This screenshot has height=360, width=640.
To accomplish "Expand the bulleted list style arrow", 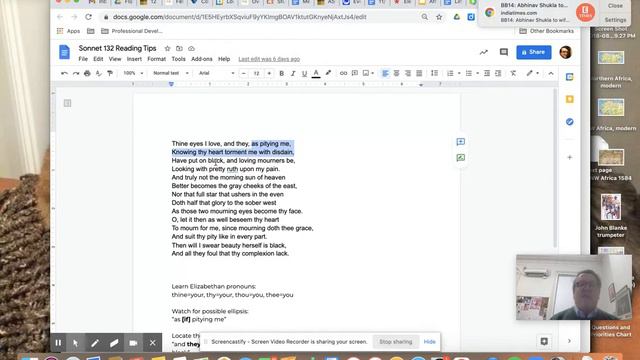I will [477, 73].
